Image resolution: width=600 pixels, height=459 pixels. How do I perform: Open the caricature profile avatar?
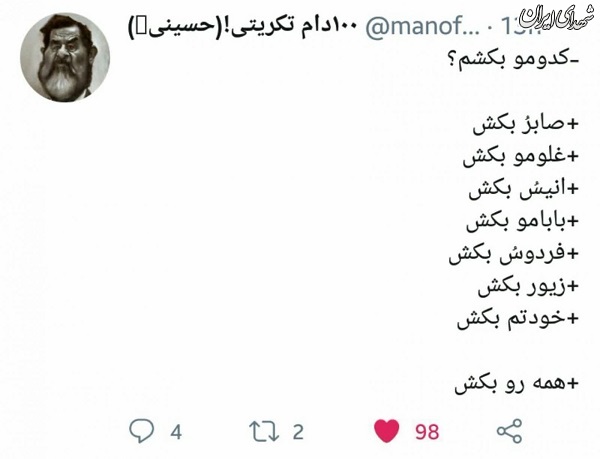(65, 57)
